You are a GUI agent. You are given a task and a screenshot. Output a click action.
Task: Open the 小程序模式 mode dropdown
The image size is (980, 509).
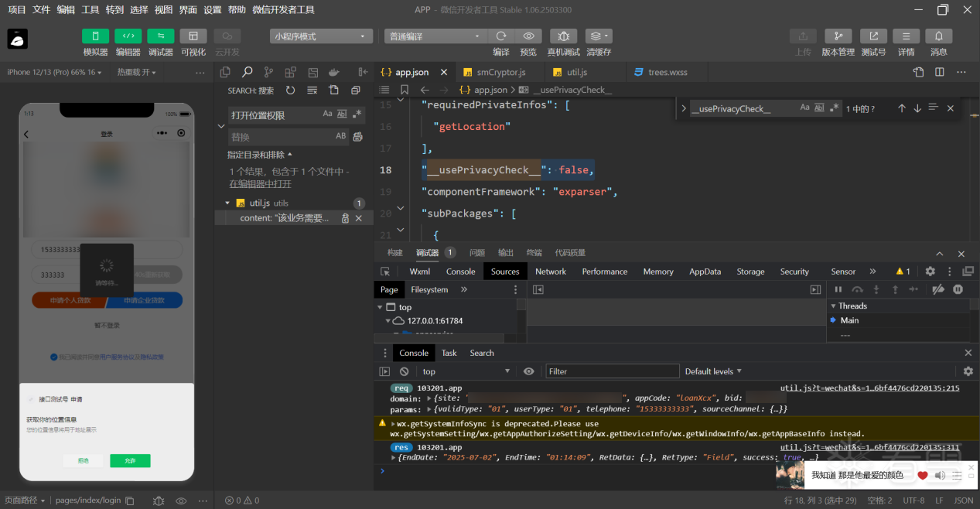click(x=322, y=36)
